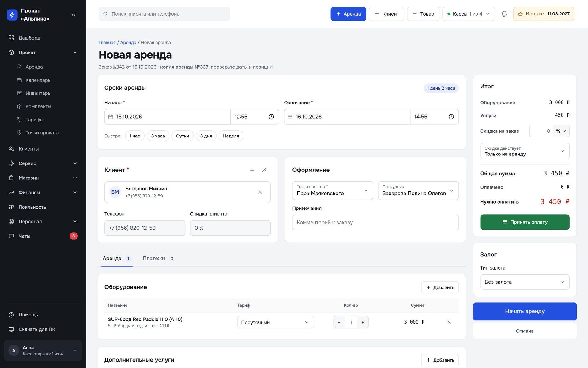
Task: Expand the Магазин menu group
Action: pyautogui.click(x=43, y=178)
